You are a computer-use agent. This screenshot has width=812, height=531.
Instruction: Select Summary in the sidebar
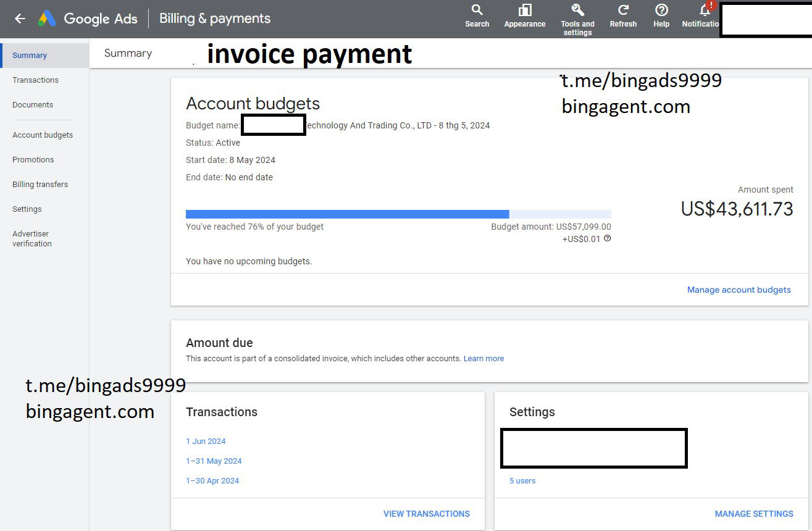(44, 56)
